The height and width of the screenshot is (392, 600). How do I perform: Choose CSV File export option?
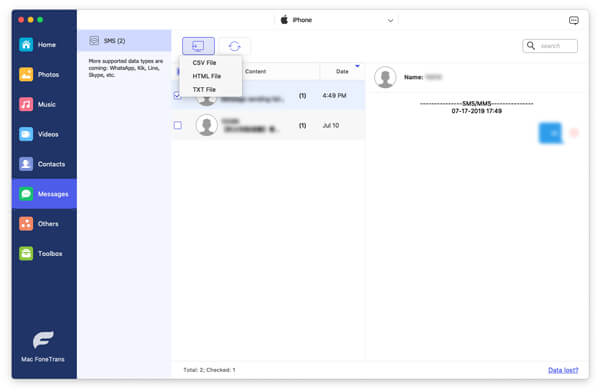[x=204, y=62]
